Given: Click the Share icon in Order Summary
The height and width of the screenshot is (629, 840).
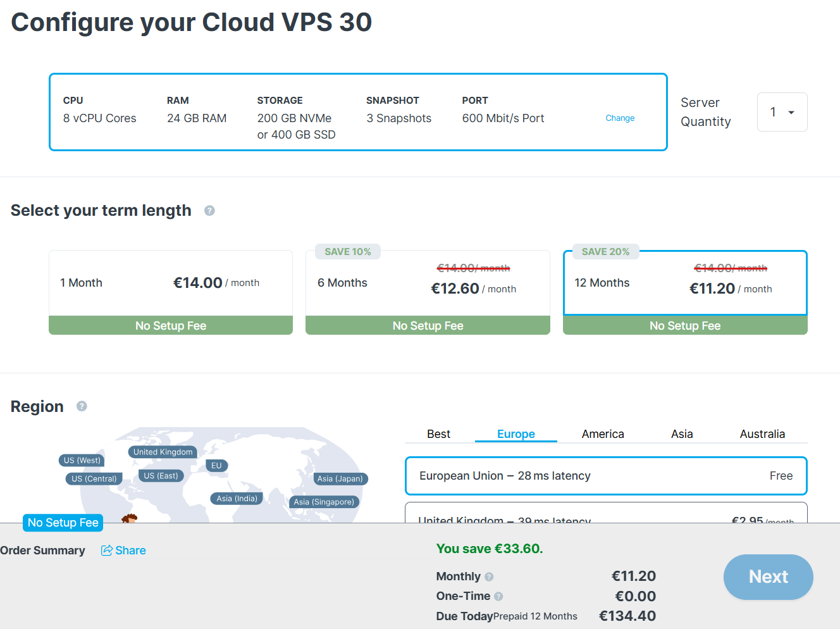Looking at the screenshot, I should tap(107, 551).
